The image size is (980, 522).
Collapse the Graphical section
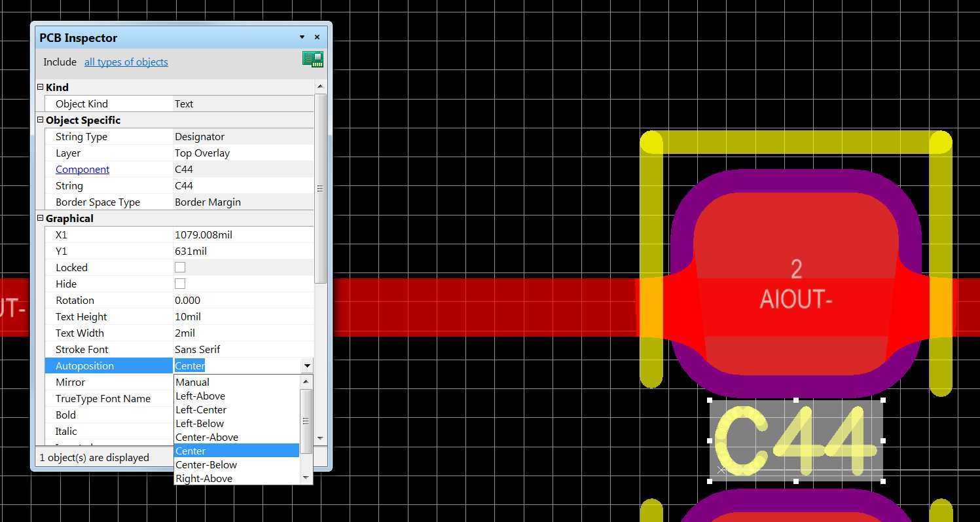pos(40,218)
